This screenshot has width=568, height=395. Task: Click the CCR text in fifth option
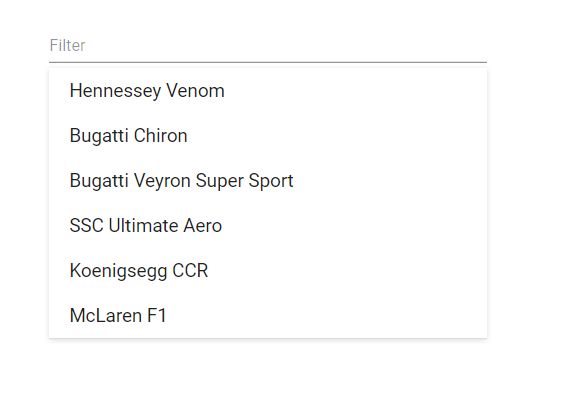(x=190, y=270)
